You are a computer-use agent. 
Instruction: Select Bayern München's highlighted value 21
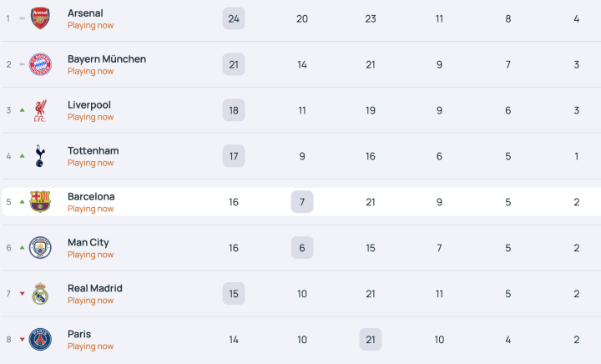click(234, 64)
